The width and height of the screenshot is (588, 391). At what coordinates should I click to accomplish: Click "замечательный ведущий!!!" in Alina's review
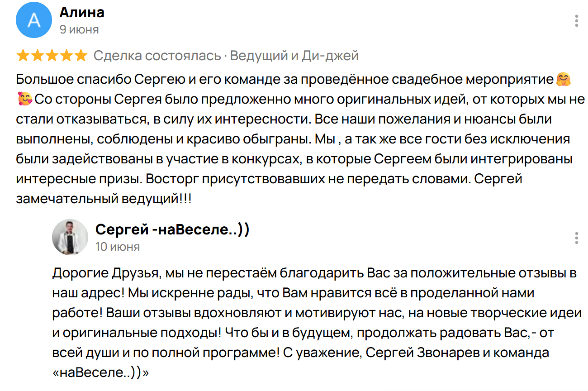104,199
